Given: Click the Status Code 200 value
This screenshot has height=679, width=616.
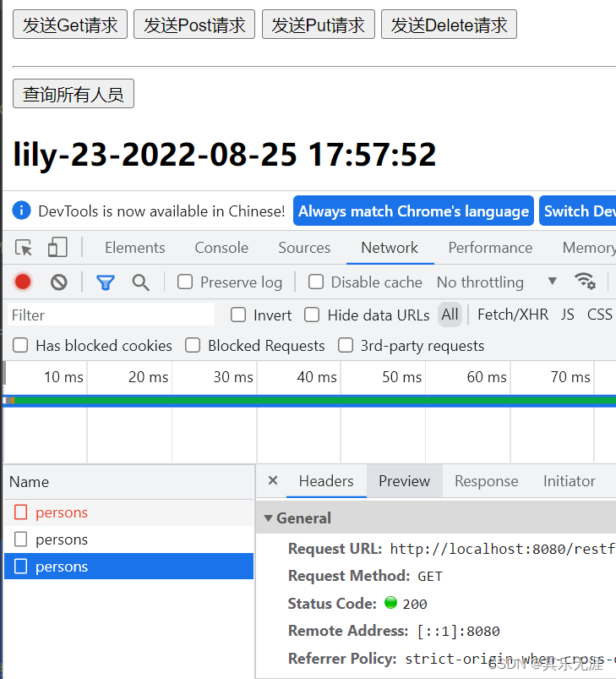Looking at the screenshot, I should [x=414, y=604].
